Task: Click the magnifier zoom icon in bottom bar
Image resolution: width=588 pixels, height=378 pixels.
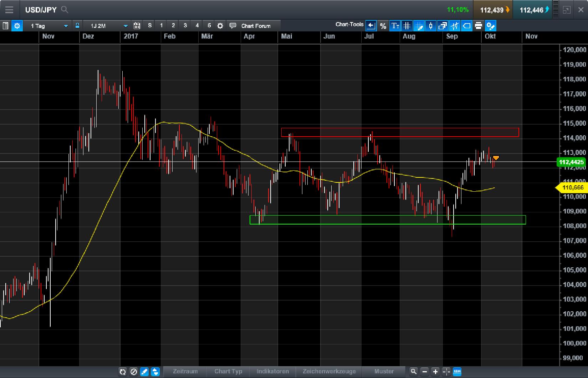Action: pyautogui.click(x=413, y=372)
